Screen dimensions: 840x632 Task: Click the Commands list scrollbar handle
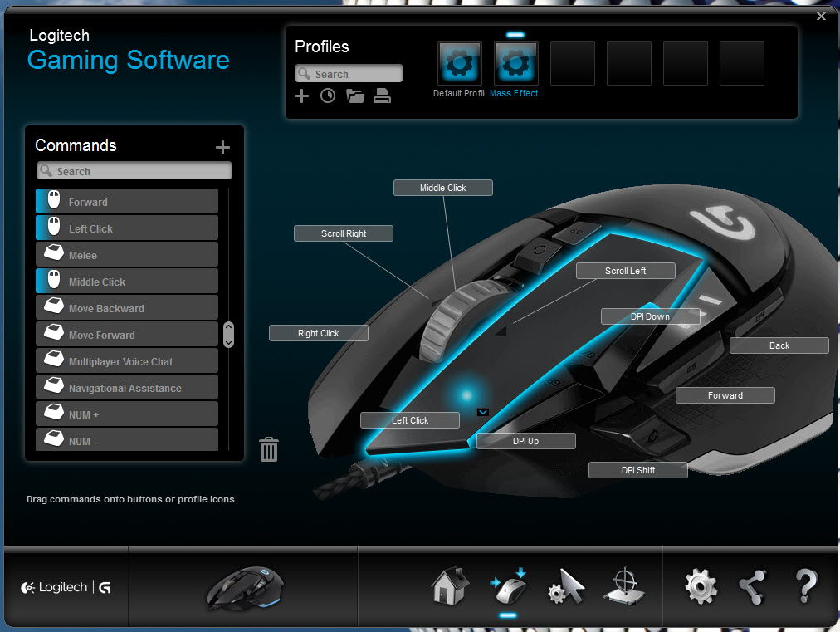click(x=229, y=335)
